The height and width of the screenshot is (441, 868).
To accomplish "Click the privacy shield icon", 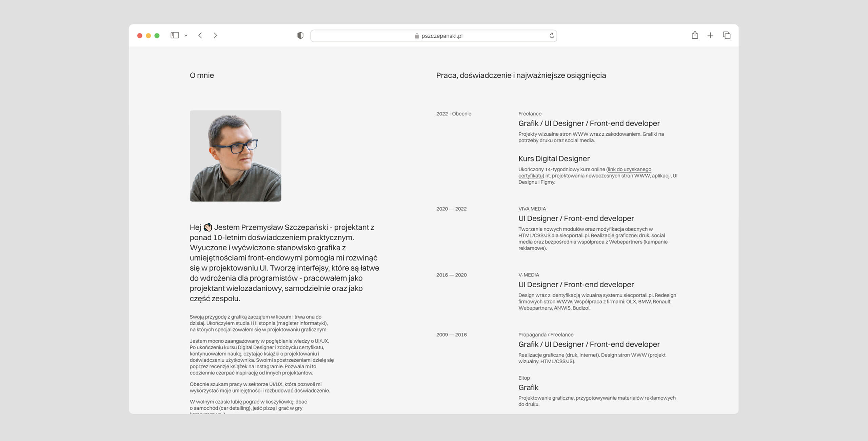I will click(300, 36).
